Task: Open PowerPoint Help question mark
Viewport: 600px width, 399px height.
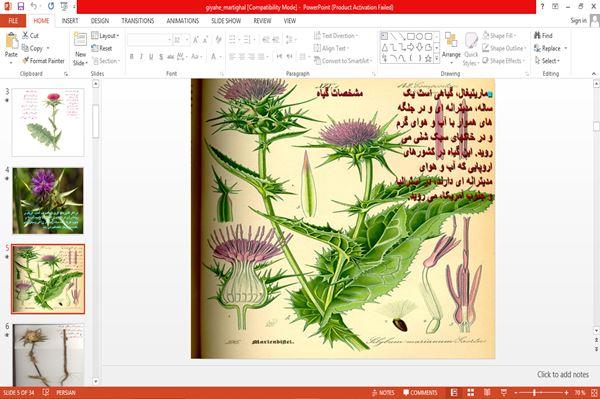Action: (x=542, y=7)
